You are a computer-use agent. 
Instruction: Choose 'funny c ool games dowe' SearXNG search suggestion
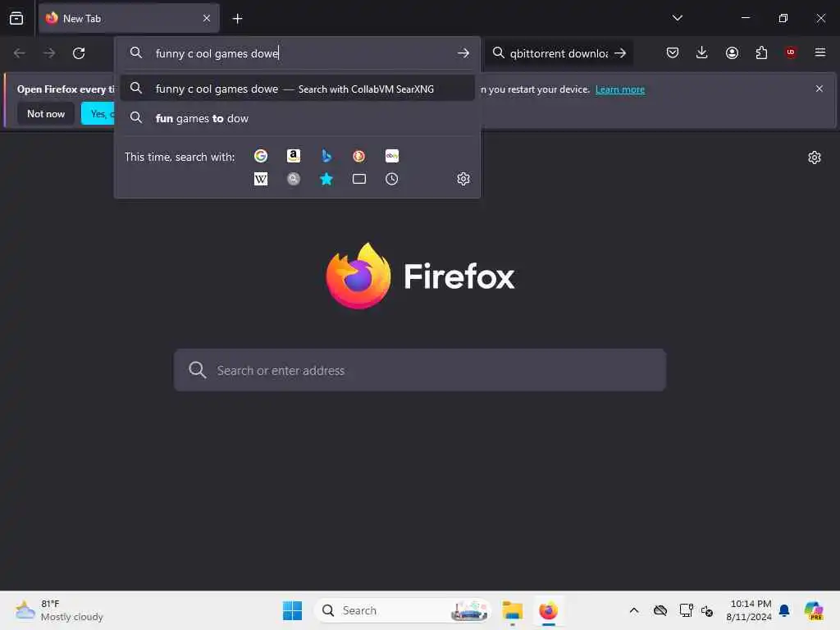[x=297, y=89]
